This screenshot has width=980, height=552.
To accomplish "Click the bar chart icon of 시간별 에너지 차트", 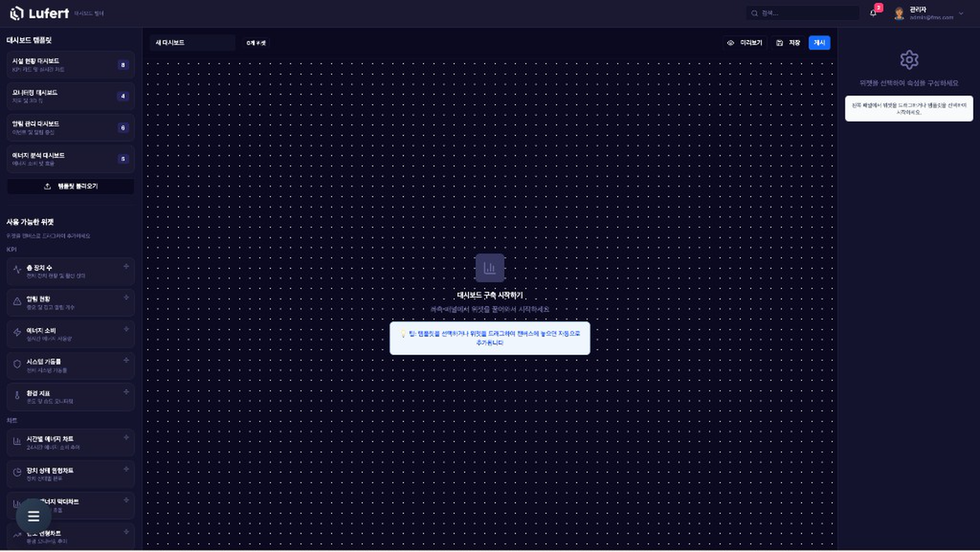I will click(17, 441).
